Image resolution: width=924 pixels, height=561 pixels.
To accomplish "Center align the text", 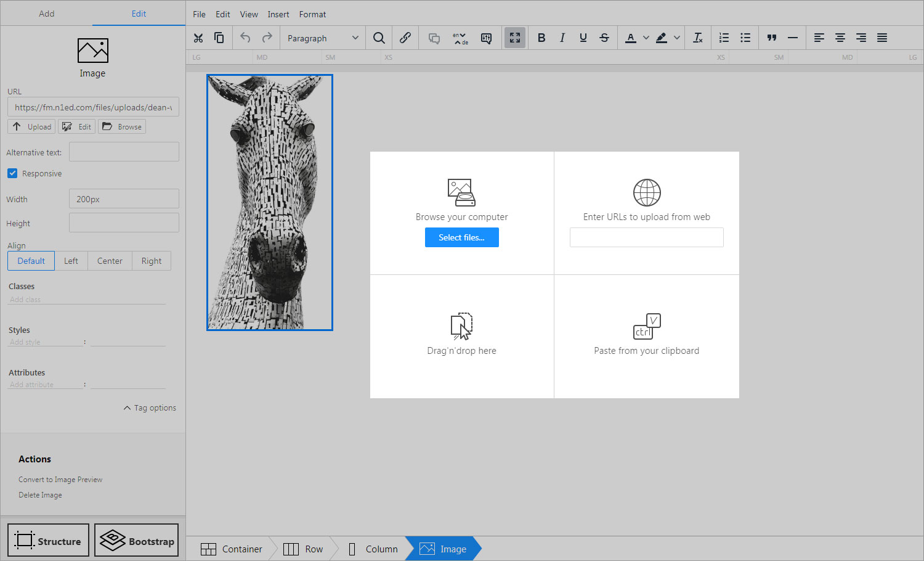I will tap(840, 38).
